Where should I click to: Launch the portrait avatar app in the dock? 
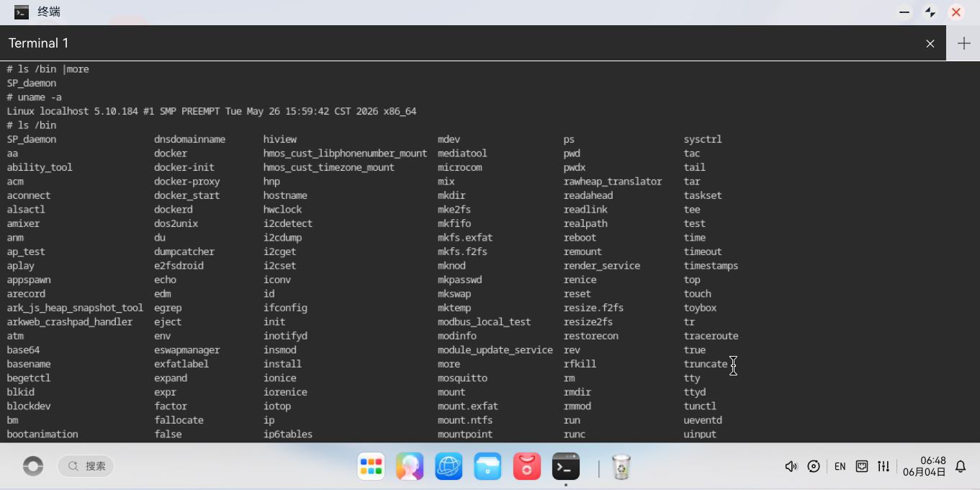click(410, 466)
